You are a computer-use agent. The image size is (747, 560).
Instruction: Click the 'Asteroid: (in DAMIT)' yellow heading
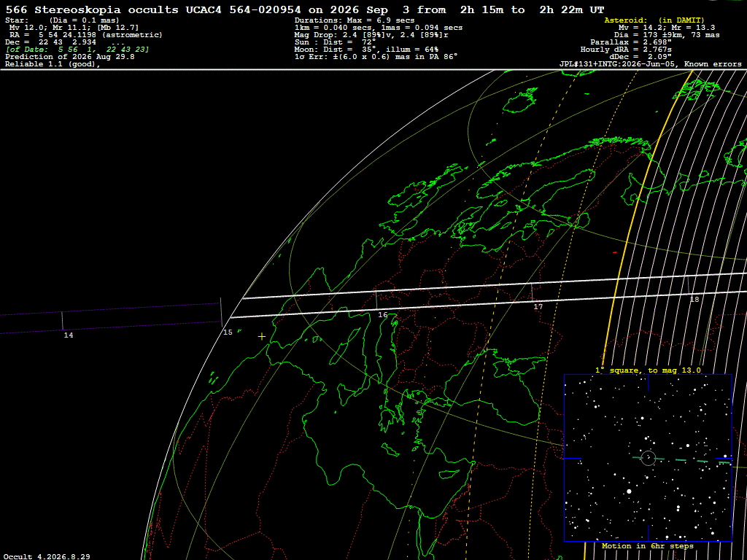click(654, 20)
